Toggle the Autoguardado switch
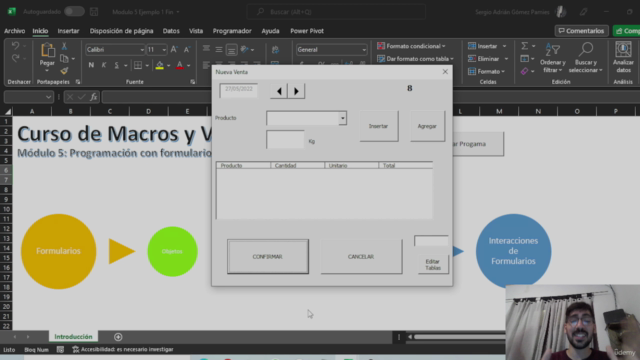The image size is (640, 360). [x=74, y=11]
